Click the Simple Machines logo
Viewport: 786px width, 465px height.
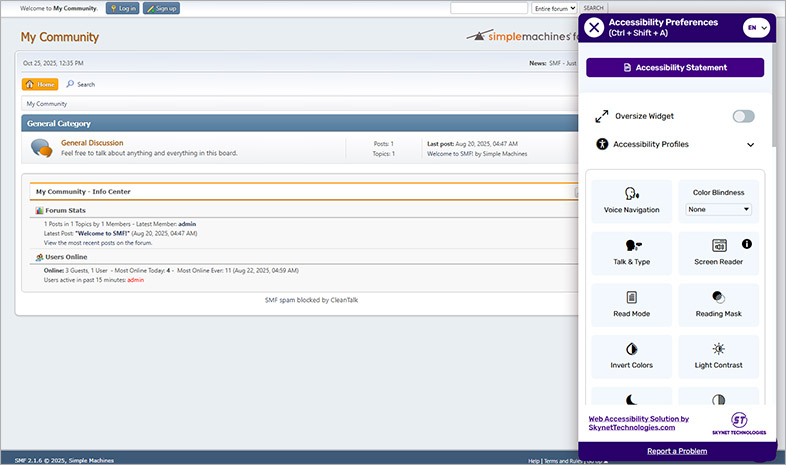[x=521, y=36]
